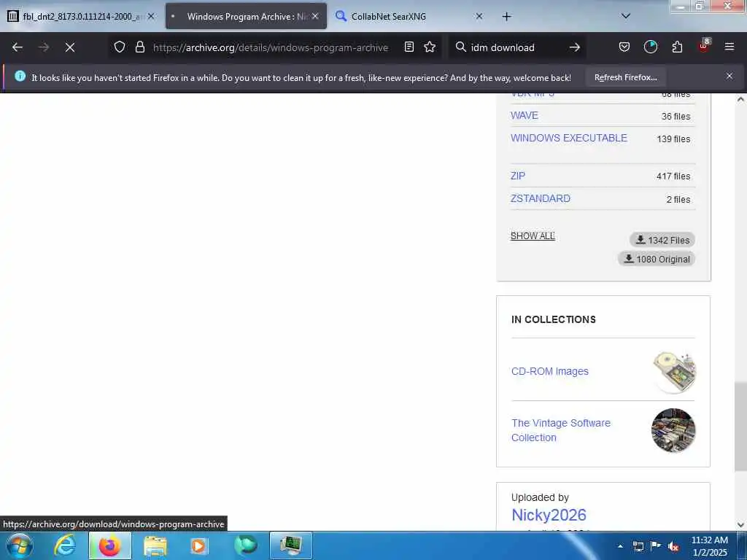Download all 1342 Files
The image size is (747, 560).
pos(662,240)
